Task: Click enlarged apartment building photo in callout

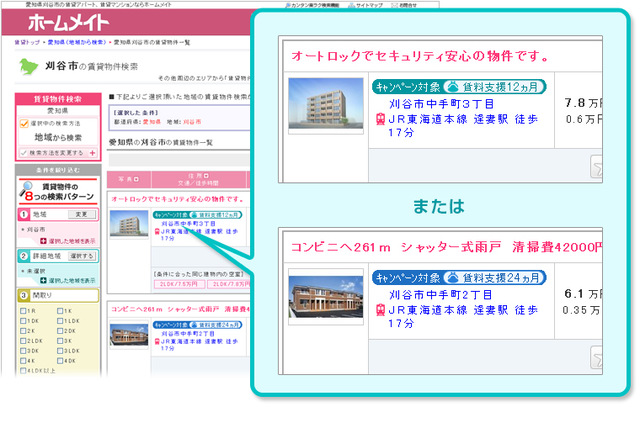Action: pos(326,104)
